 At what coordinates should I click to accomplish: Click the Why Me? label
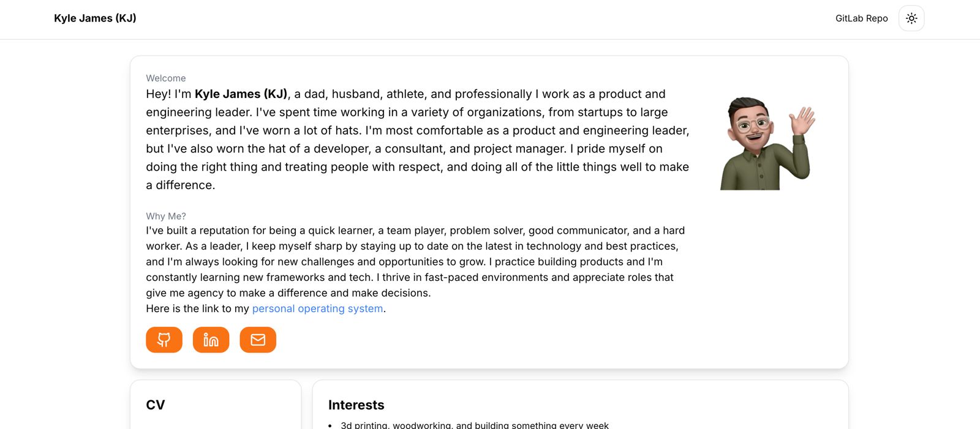[x=165, y=216]
